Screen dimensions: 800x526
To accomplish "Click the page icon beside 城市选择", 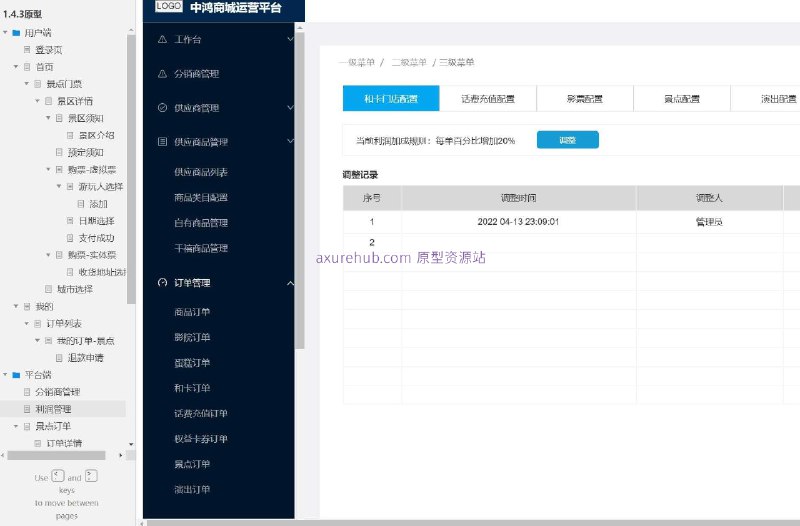I will [48, 289].
